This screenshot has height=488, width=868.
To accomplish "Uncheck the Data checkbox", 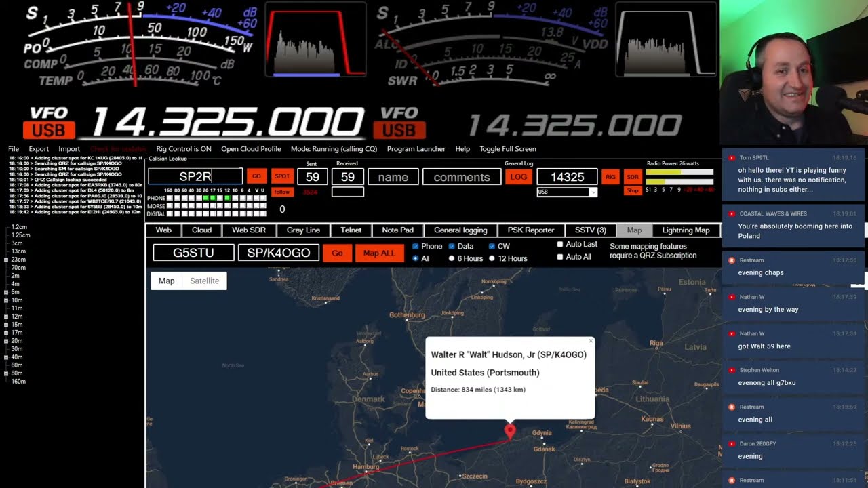I will tap(452, 247).
